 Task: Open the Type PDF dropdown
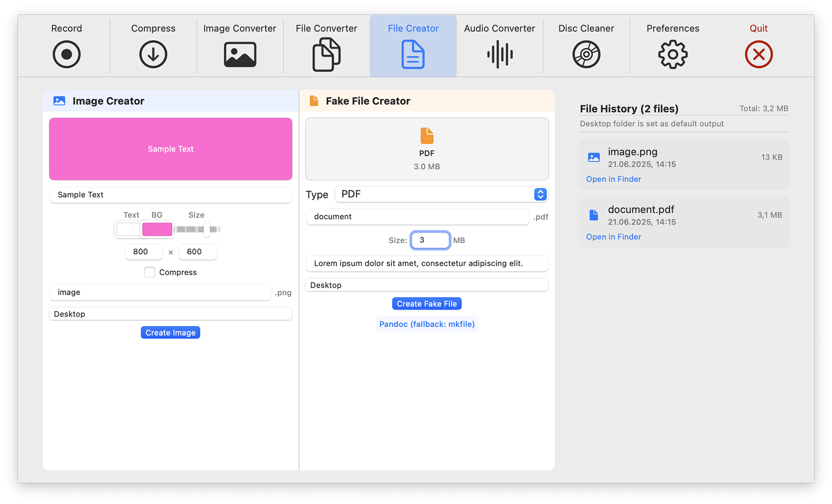441,194
